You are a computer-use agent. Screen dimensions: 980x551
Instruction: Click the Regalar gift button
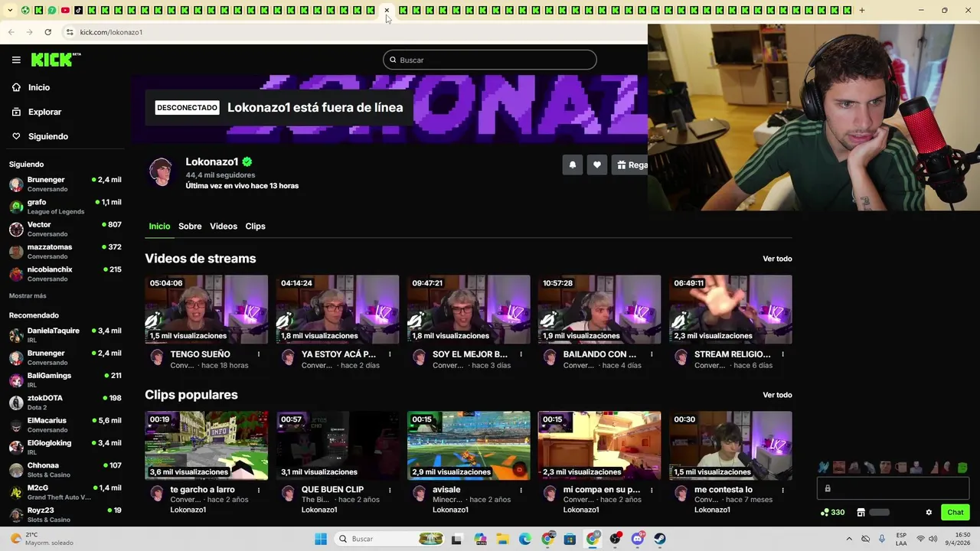click(x=631, y=165)
